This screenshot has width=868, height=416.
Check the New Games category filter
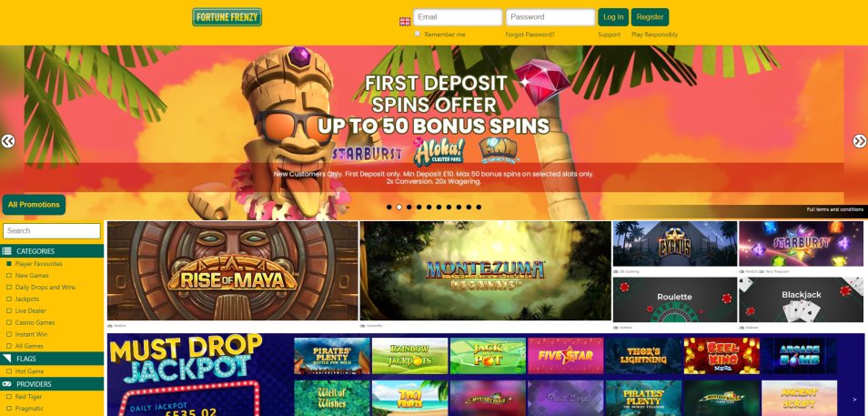click(9, 275)
